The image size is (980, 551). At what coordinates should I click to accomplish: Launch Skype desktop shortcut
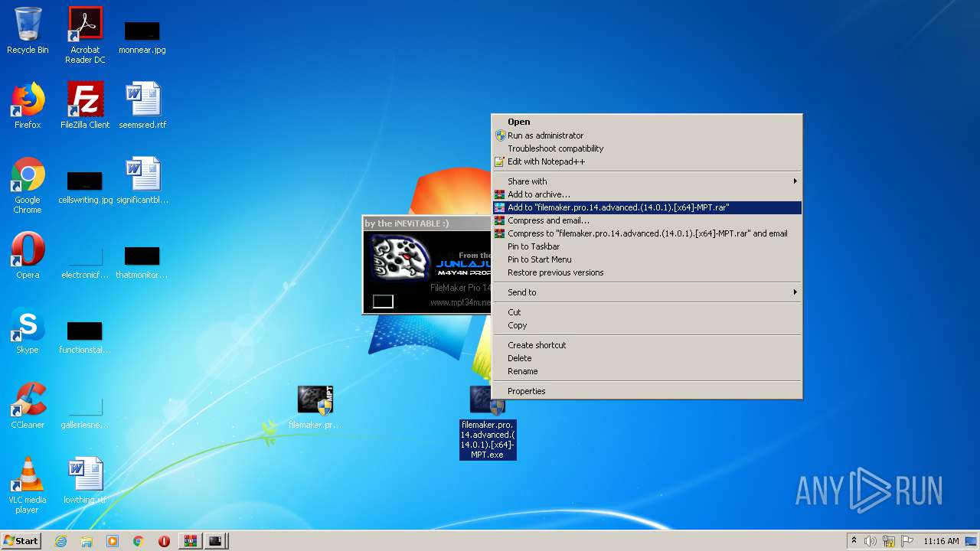tap(28, 331)
